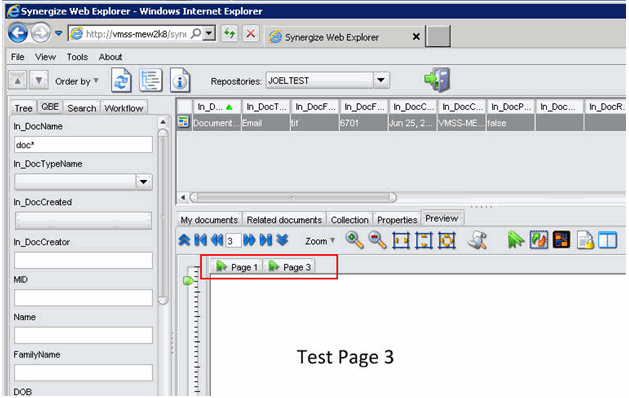Viewport: 629px width, 398px height.
Task: Click the refresh repository icon
Action: (x=121, y=81)
